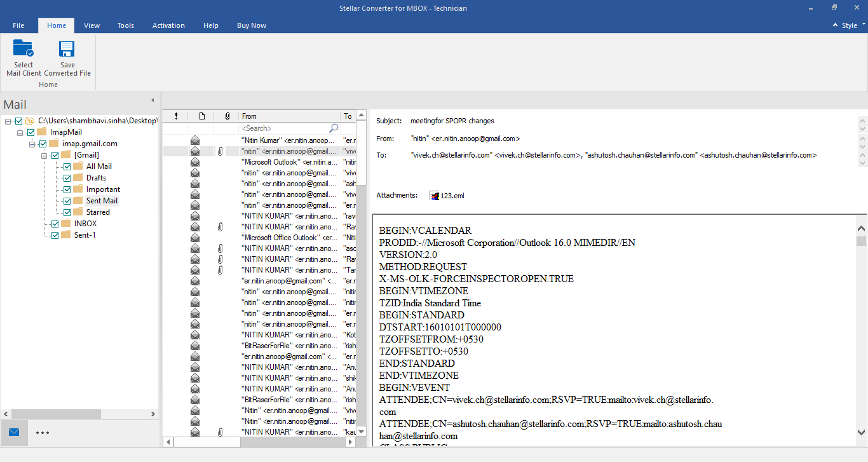Click the Buy Now menu item
Screen dimensions: 868x462
pos(252,25)
